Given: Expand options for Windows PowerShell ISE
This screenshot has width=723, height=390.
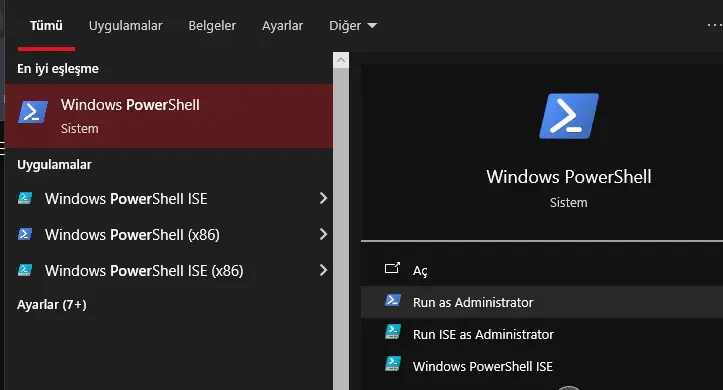Looking at the screenshot, I should [x=324, y=198].
